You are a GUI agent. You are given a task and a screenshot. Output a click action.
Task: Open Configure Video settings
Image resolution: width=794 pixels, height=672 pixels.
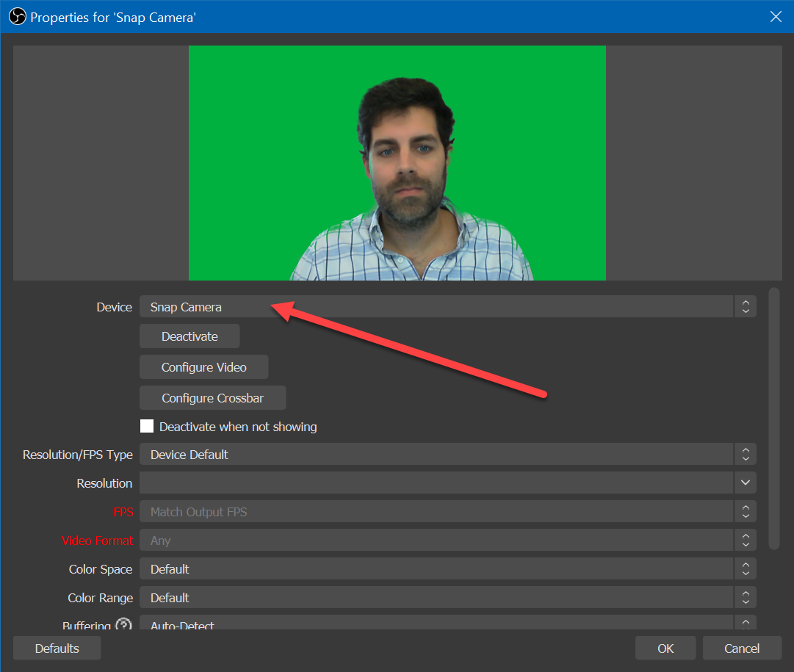pyautogui.click(x=203, y=367)
